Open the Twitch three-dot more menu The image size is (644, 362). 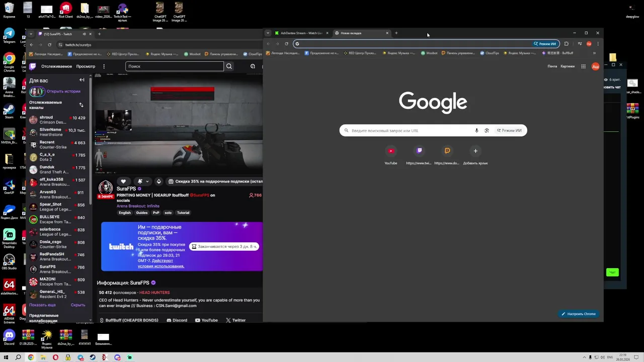[x=104, y=66]
